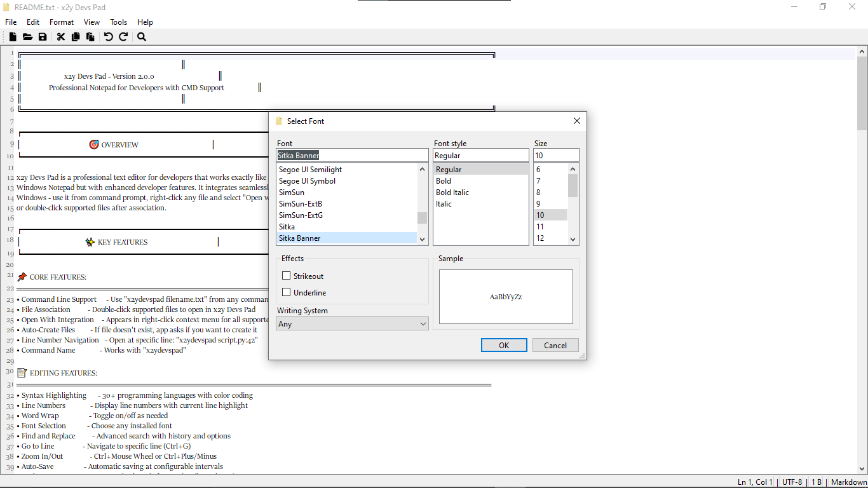
Task: Click the OVERVIEW heading text in editor
Action: point(120,145)
